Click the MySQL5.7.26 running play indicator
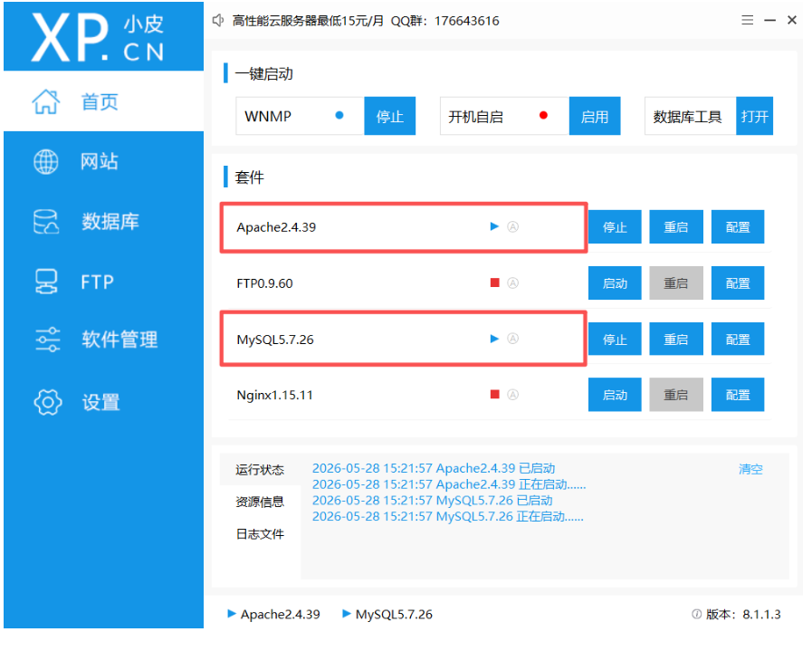The width and height of the screenshot is (812, 651). [494, 339]
